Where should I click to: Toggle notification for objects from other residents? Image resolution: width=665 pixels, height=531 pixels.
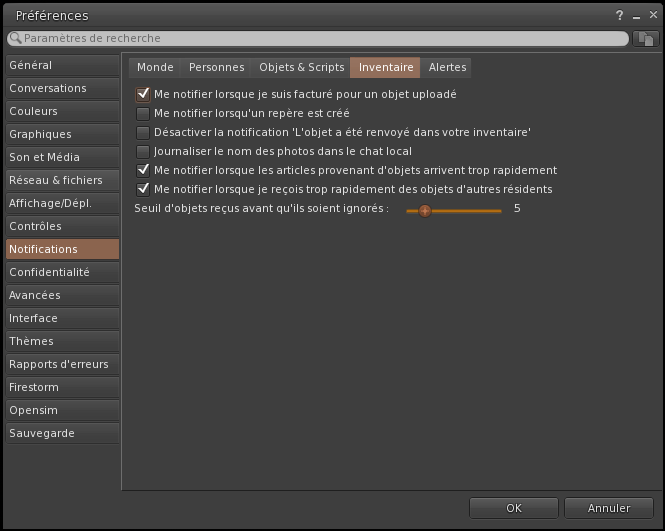[x=143, y=189]
